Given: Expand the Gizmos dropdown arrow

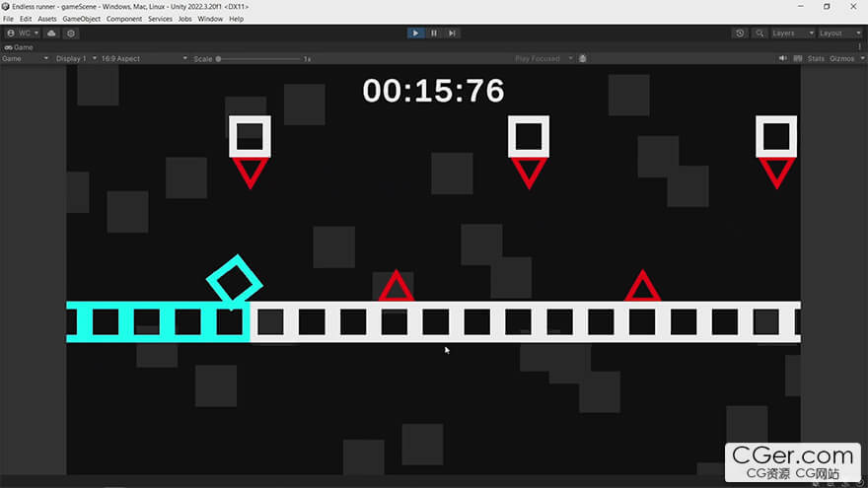Looking at the screenshot, I should coord(862,58).
